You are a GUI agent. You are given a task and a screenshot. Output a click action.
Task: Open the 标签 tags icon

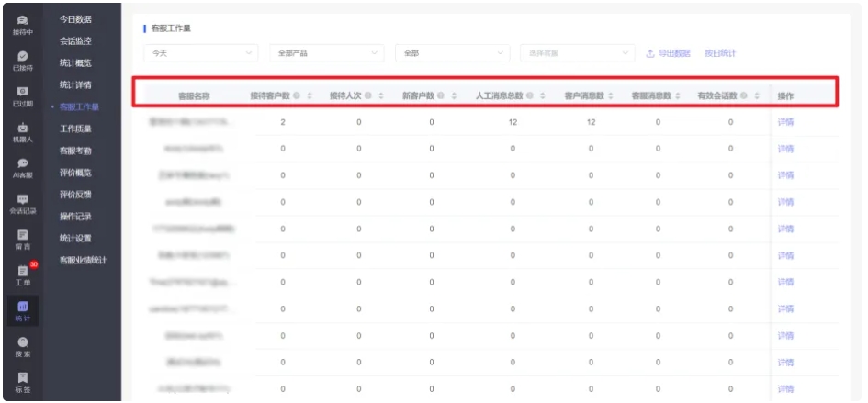[x=23, y=382]
